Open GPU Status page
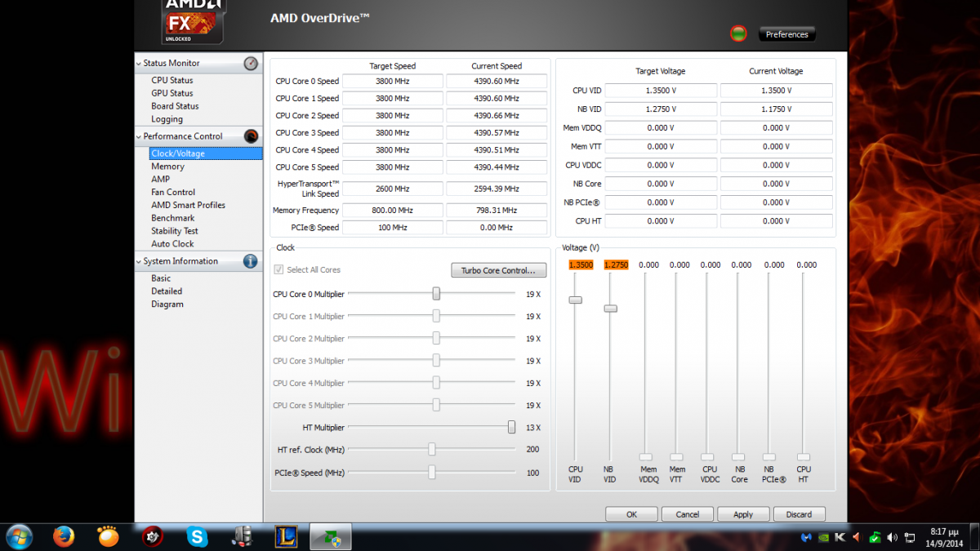This screenshot has width=980, height=551. tap(172, 93)
